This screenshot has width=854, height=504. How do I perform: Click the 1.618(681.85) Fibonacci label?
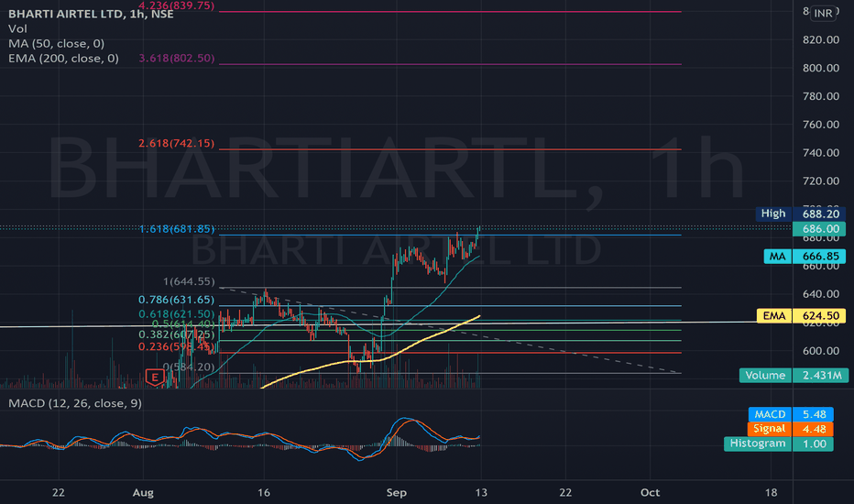pyautogui.click(x=177, y=229)
